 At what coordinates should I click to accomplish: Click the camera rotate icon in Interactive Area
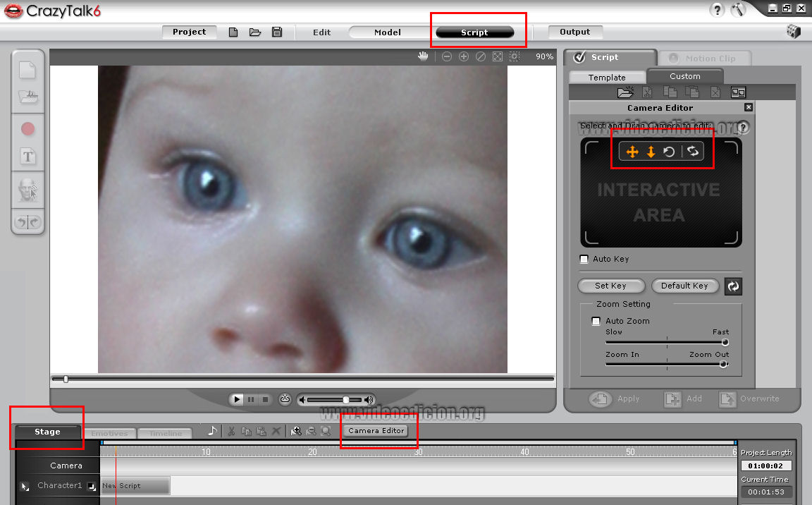(670, 152)
